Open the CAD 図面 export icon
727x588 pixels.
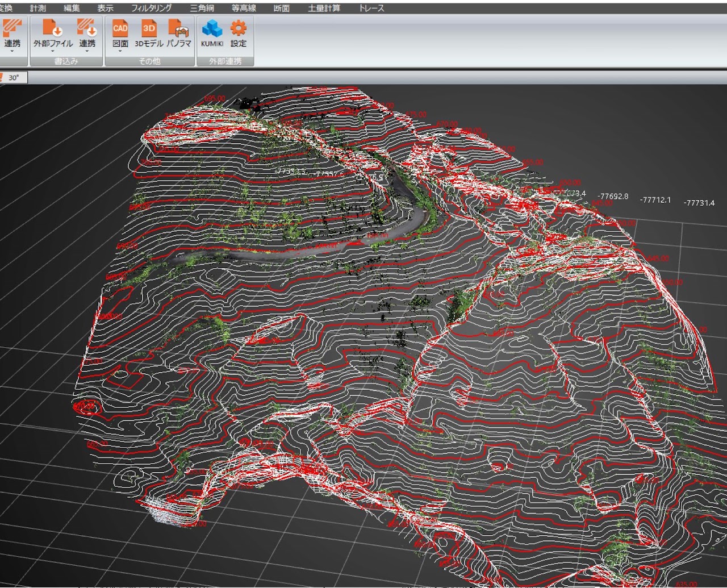(120, 28)
